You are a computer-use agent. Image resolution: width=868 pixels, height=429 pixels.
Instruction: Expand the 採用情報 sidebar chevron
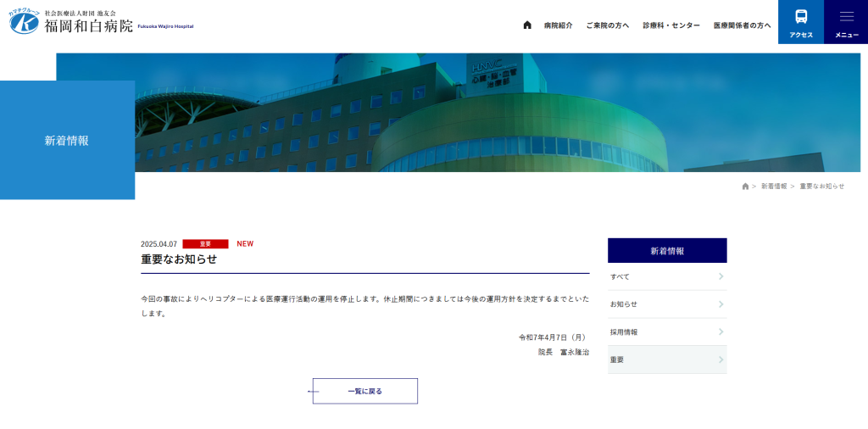[721, 331]
